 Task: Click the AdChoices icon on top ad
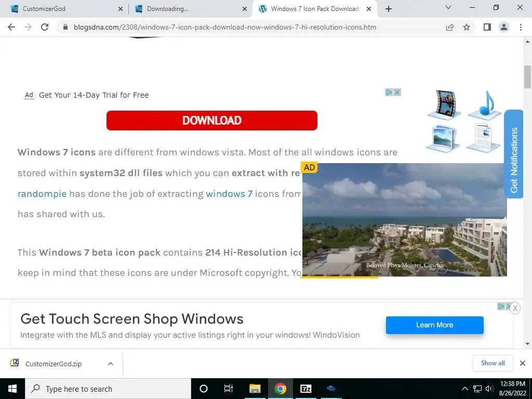(x=389, y=92)
